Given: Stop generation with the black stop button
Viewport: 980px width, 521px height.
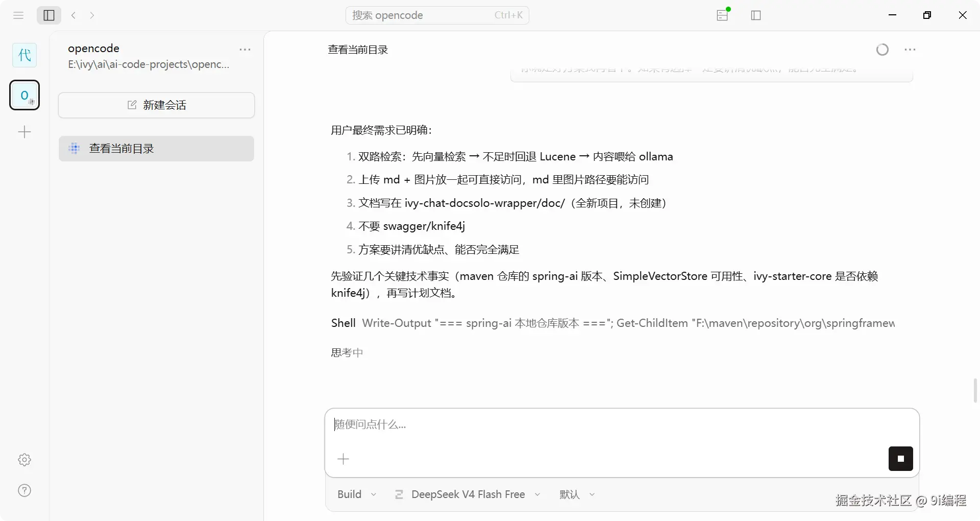Looking at the screenshot, I should point(900,459).
